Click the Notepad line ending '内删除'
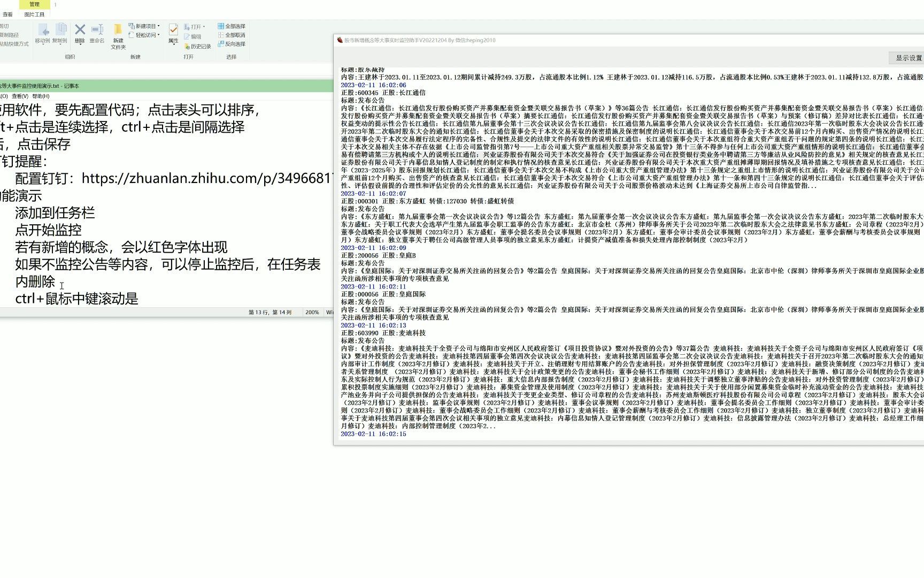Image resolution: width=924 pixels, height=578 pixels. (x=35, y=282)
